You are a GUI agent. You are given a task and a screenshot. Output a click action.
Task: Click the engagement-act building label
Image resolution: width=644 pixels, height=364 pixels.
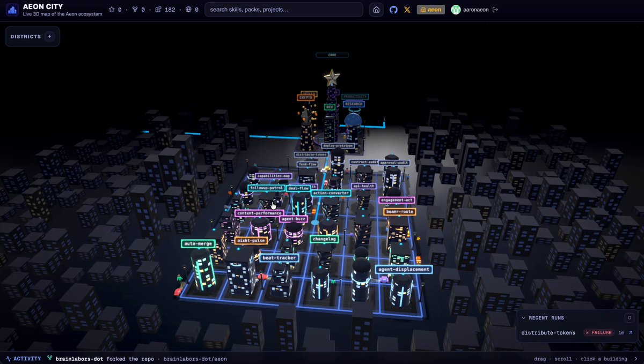click(397, 200)
